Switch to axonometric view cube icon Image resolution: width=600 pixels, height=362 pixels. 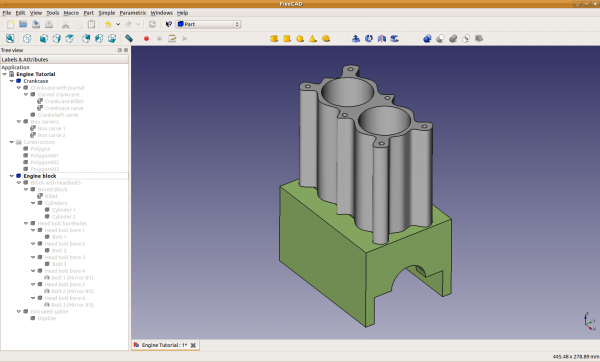27,38
